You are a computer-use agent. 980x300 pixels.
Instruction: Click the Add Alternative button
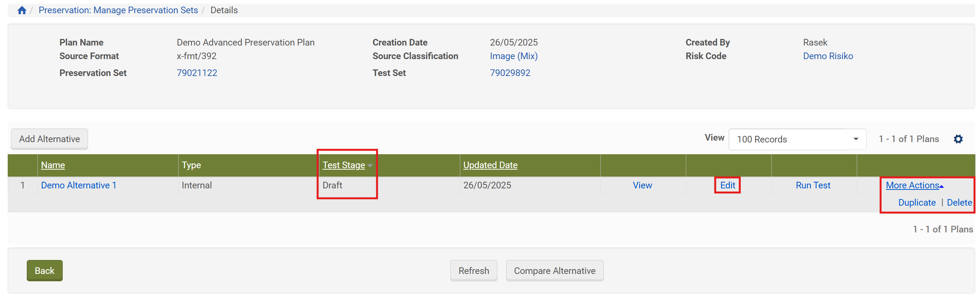[x=50, y=139]
